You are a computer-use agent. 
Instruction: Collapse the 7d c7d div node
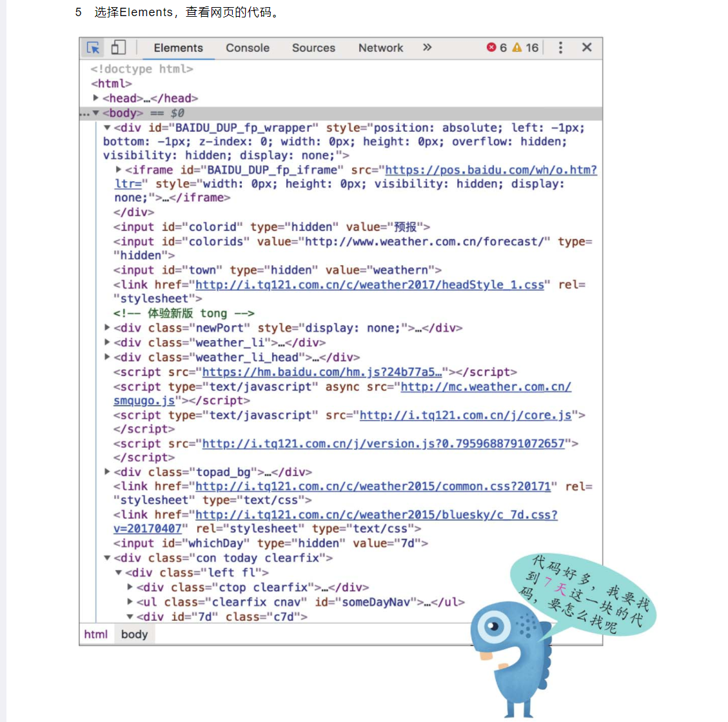click(x=130, y=617)
